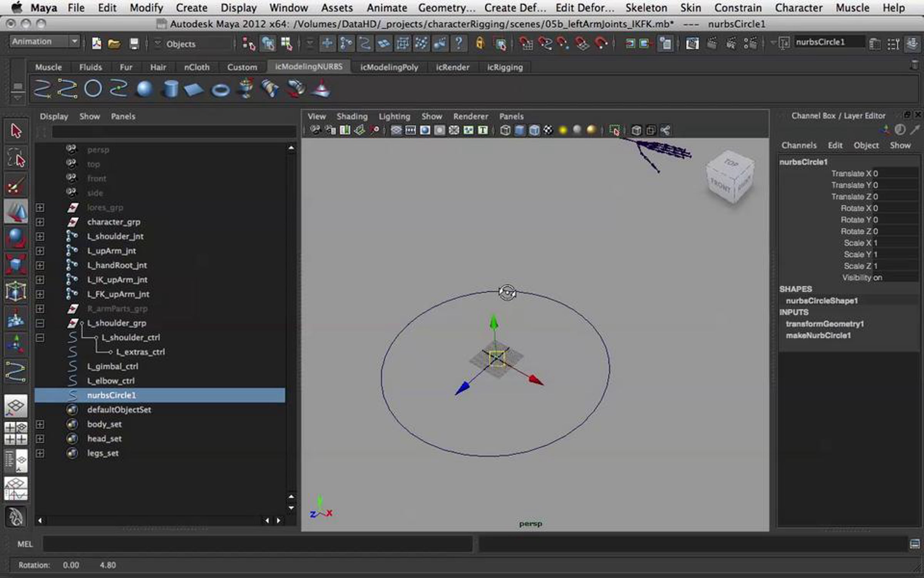Select makeNurbCircle1 in Channel Box inputs
This screenshot has width=924, height=578.
coord(818,336)
